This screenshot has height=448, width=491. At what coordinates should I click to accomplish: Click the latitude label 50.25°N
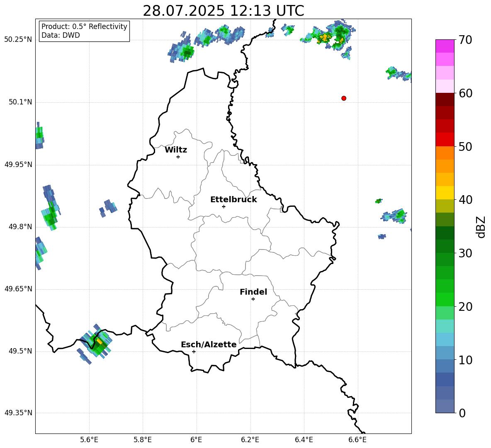pyautogui.click(x=18, y=40)
